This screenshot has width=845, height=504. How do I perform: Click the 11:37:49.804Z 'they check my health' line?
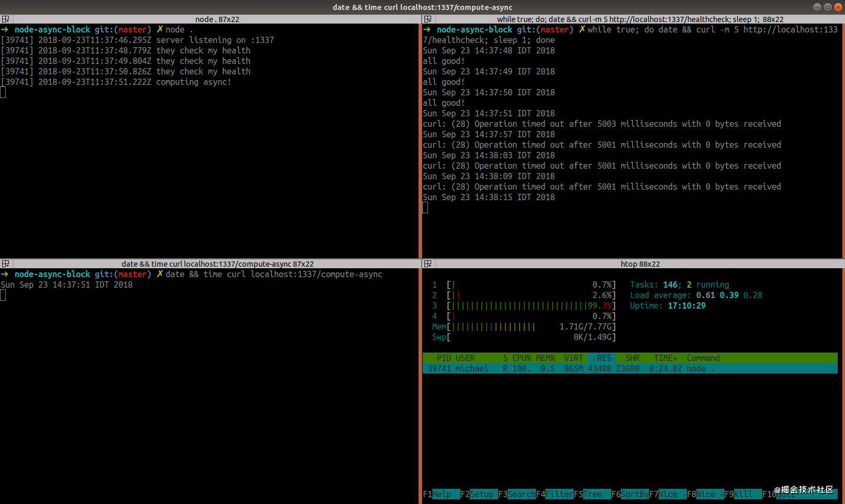click(126, 61)
